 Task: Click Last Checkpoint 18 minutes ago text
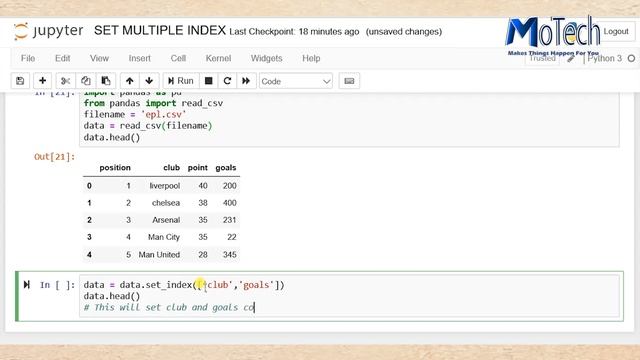[294, 32]
